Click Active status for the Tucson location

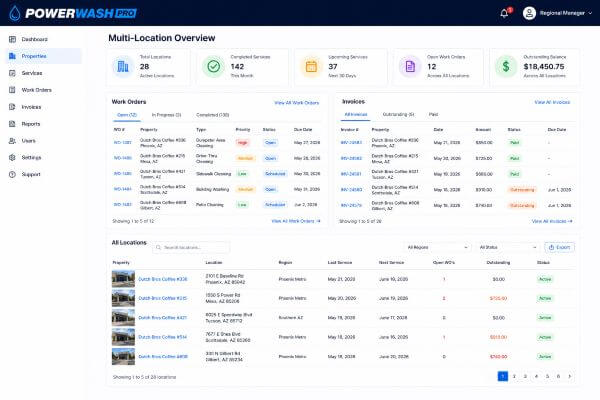(x=545, y=318)
